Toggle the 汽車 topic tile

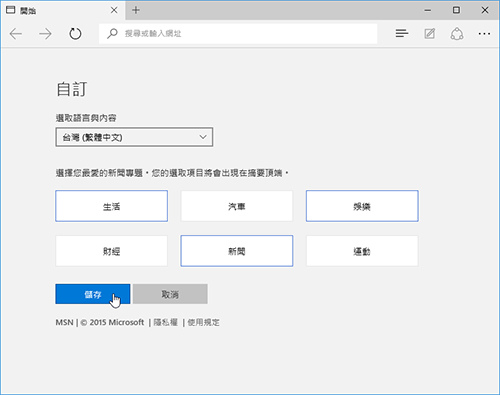[237, 206]
